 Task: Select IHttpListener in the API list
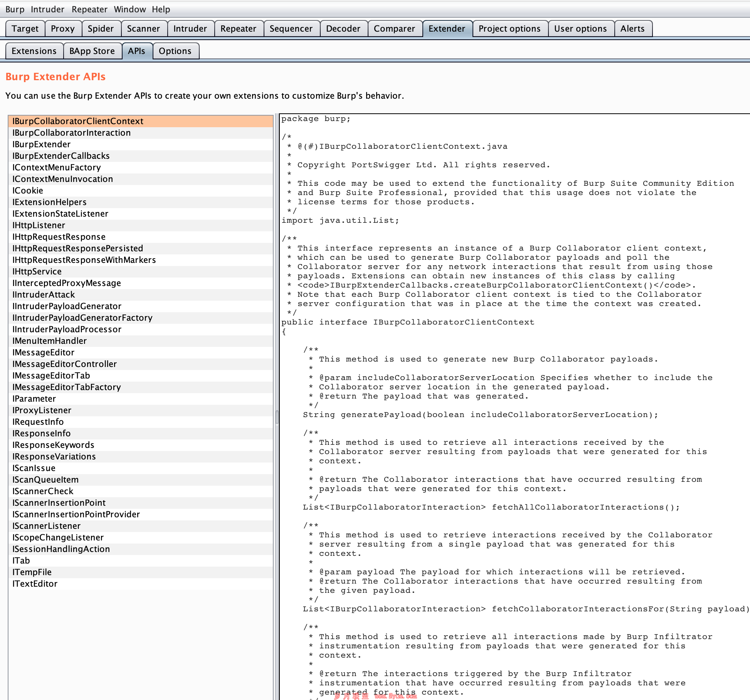[141, 225]
